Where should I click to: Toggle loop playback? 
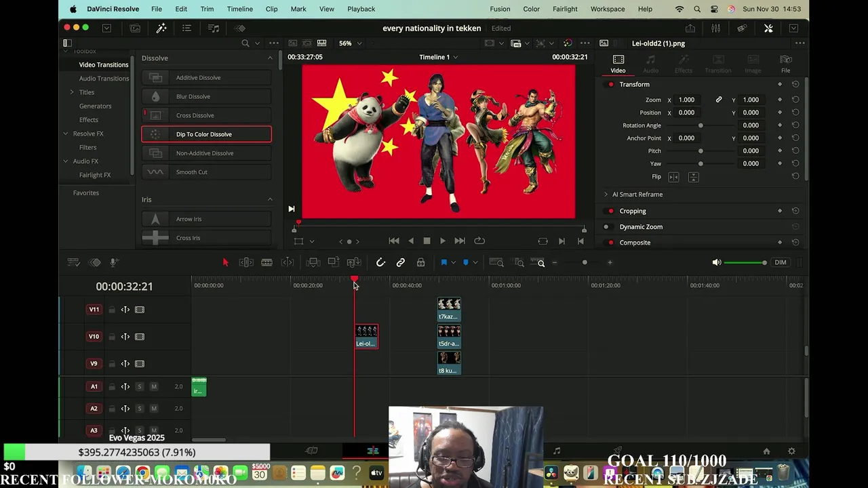tap(479, 241)
